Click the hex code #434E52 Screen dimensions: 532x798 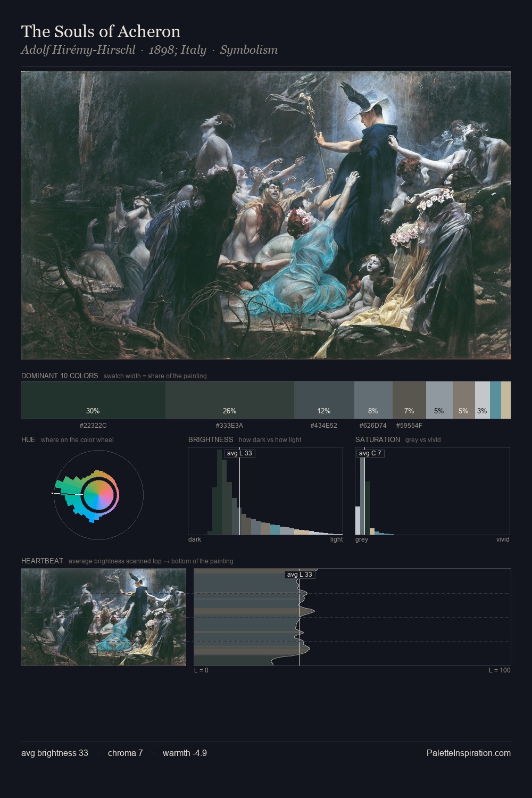(323, 426)
